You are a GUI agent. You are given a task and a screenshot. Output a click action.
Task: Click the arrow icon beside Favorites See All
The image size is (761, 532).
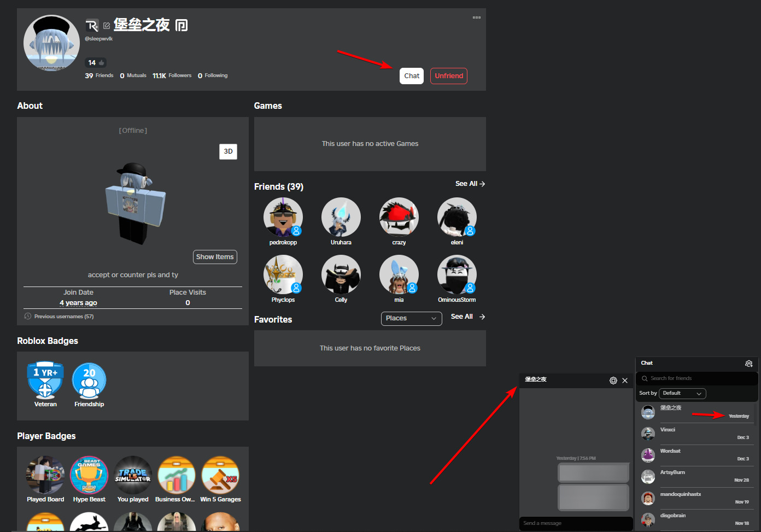pos(482,317)
